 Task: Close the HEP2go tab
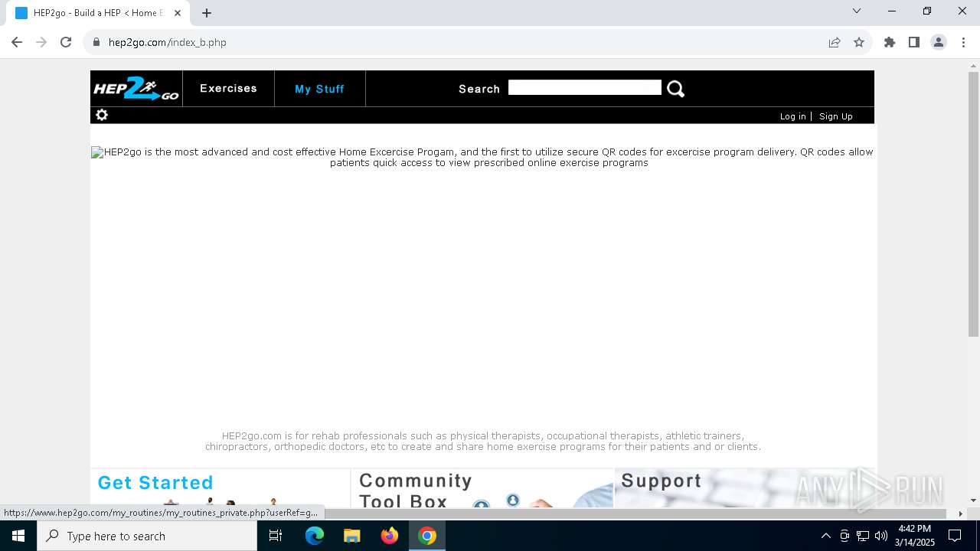pyautogui.click(x=178, y=13)
